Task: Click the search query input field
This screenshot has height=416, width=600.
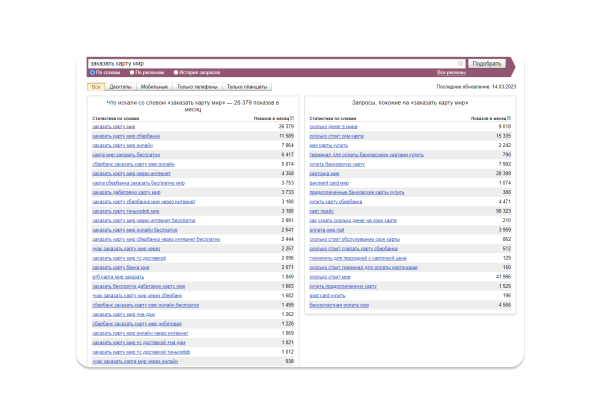Action: coord(270,63)
